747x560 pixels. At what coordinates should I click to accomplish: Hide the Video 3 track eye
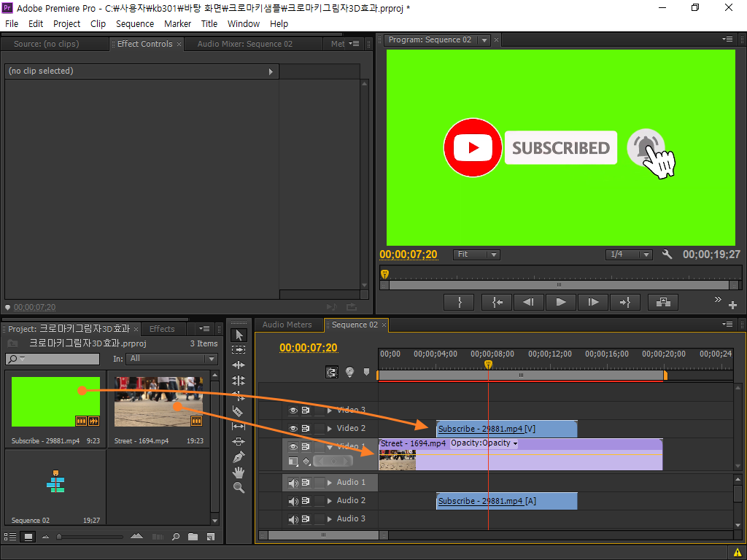coord(293,410)
